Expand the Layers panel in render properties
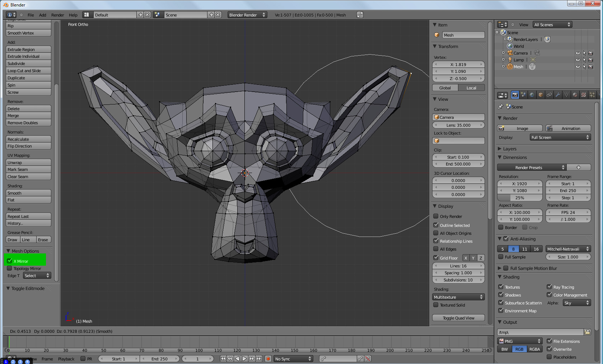This screenshot has height=364, width=603. 509,149
